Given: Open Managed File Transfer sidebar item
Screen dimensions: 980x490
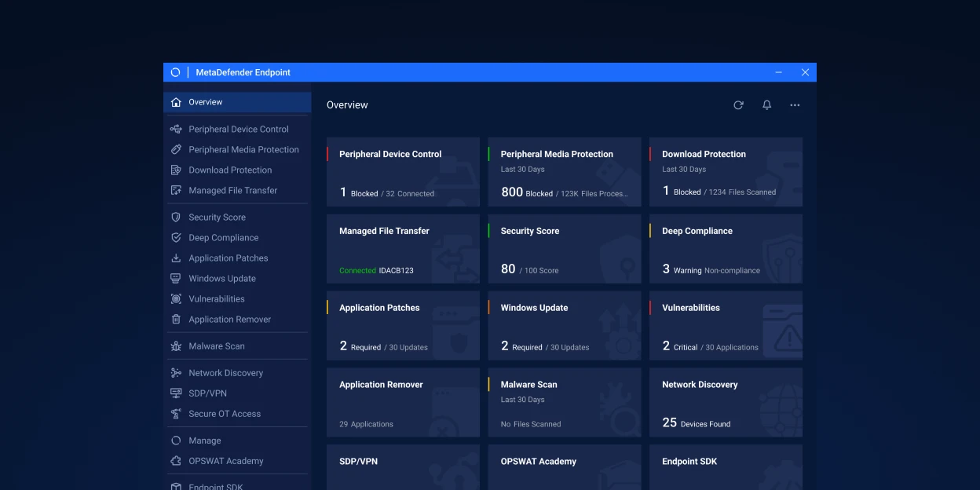Looking at the screenshot, I should [x=232, y=191].
